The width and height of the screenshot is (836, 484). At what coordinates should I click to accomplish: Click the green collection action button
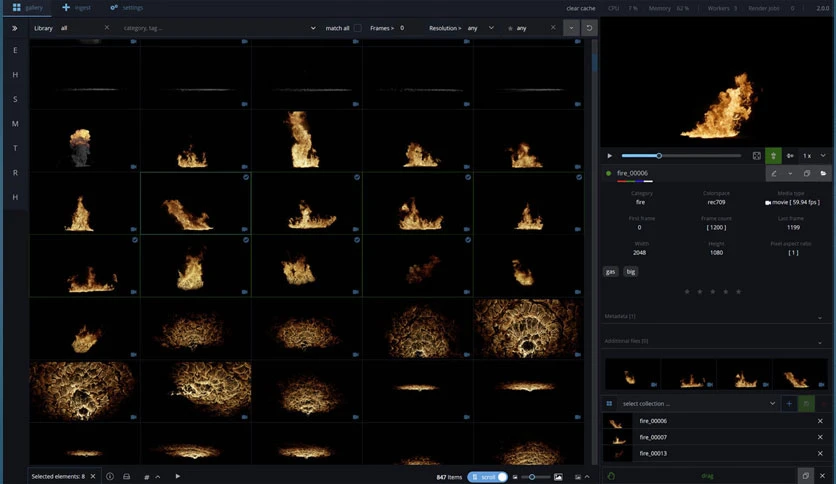coord(806,404)
